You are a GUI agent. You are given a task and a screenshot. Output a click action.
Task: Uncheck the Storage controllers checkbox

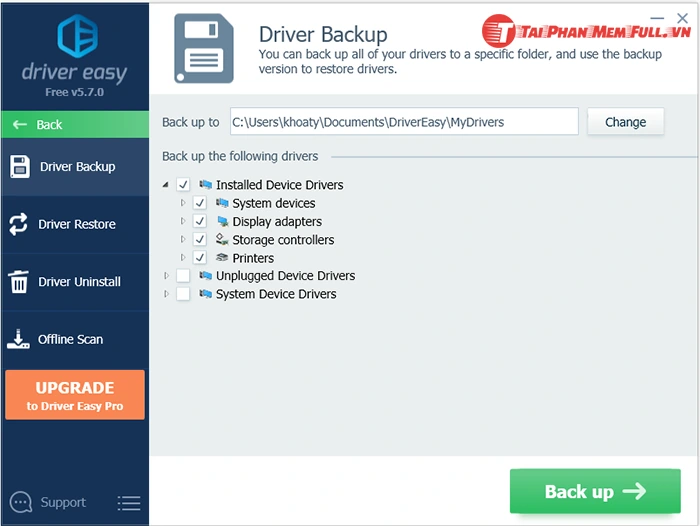pos(200,240)
